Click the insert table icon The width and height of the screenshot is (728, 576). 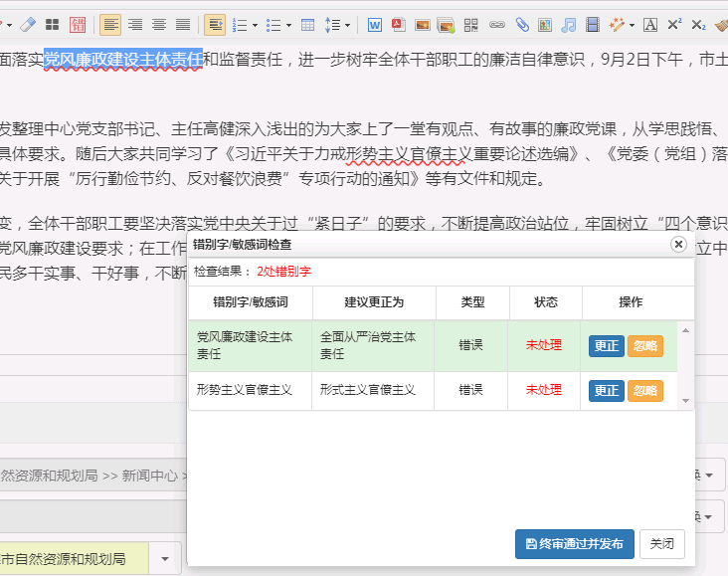click(x=307, y=24)
